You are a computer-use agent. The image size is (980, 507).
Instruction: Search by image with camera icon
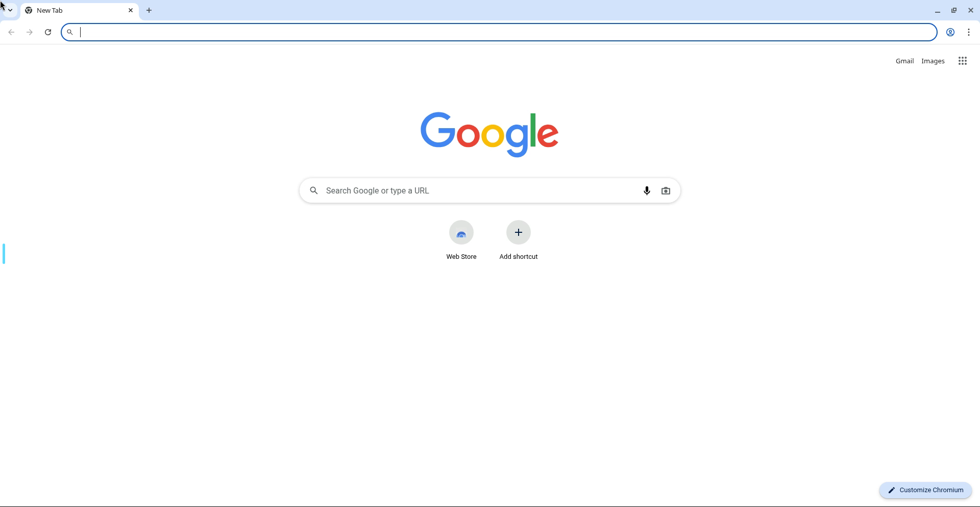click(666, 190)
